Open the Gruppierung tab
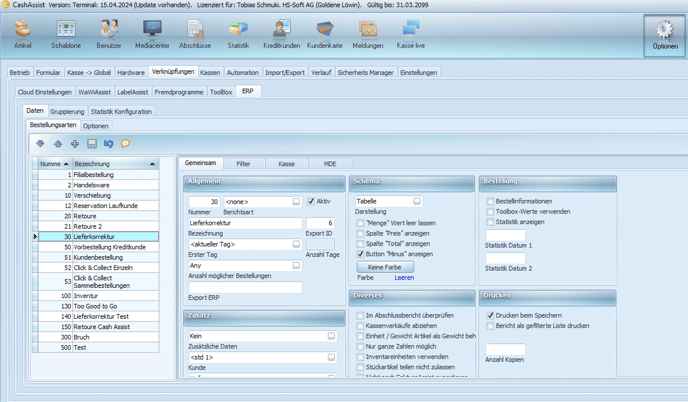688x402 pixels. point(67,111)
